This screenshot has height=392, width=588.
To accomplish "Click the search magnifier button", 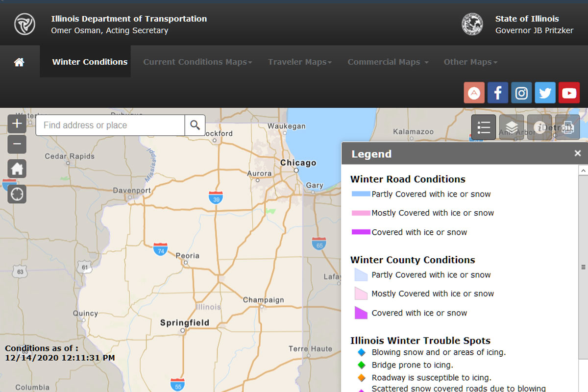I will click(195, 125).
